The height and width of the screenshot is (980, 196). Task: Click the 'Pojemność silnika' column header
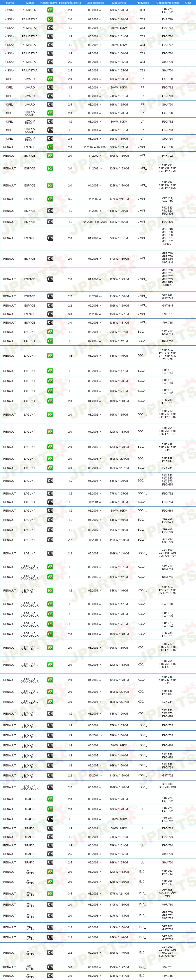point(70,3)
